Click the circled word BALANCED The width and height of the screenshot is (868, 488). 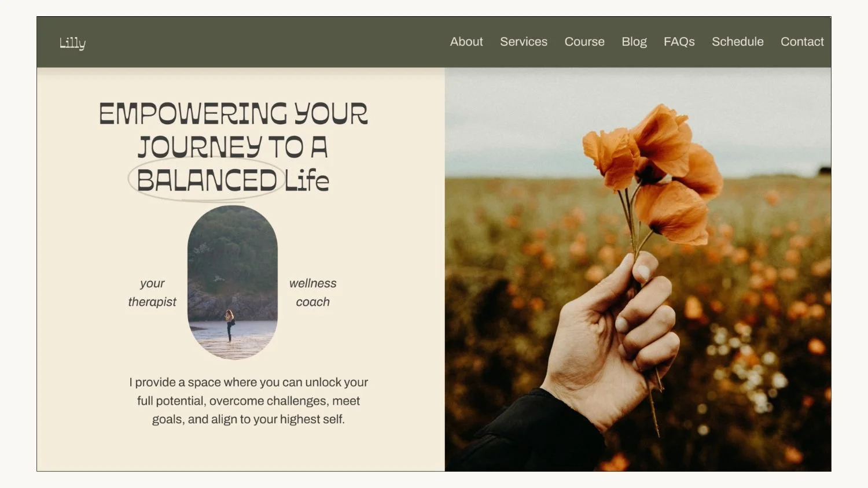207,180
